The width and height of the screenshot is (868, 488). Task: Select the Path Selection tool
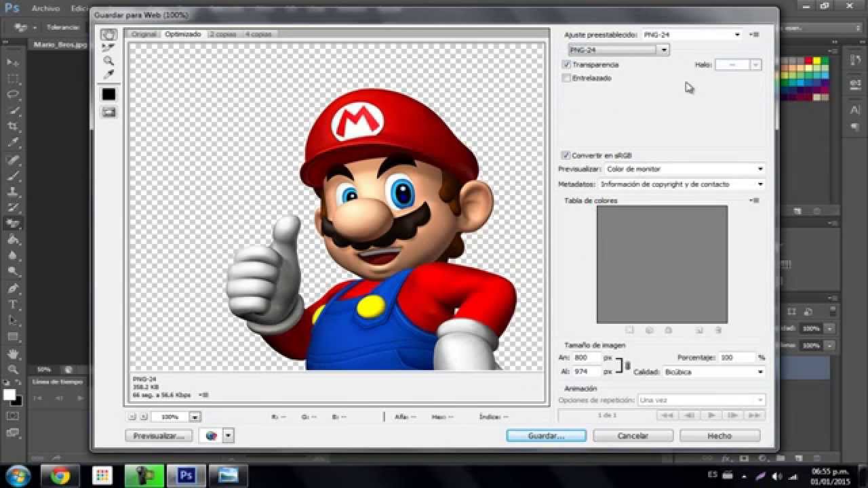click(13, 321)
